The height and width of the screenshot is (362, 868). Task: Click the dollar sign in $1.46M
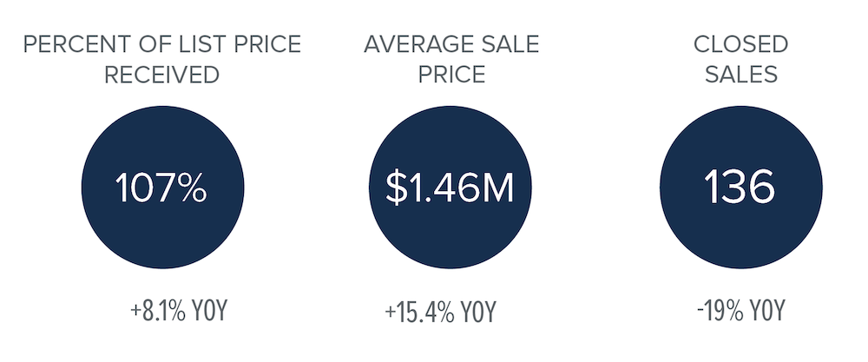coord(396,188)
